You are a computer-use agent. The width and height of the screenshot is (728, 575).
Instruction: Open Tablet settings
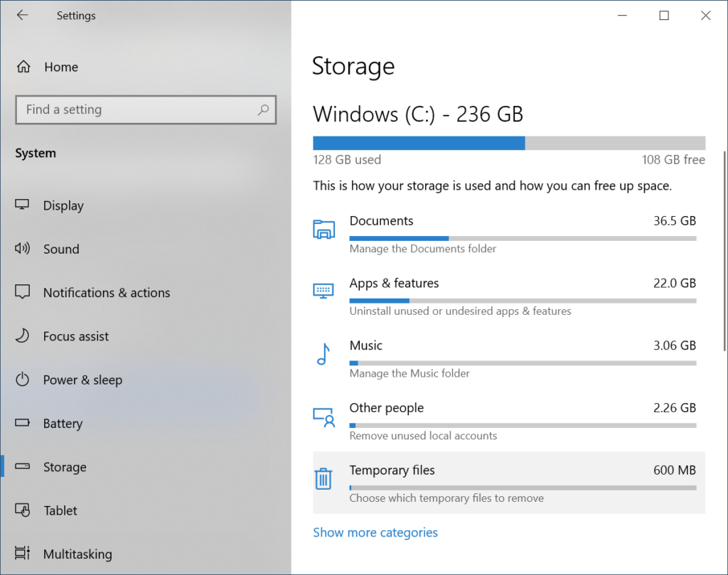tap(146, 510)
